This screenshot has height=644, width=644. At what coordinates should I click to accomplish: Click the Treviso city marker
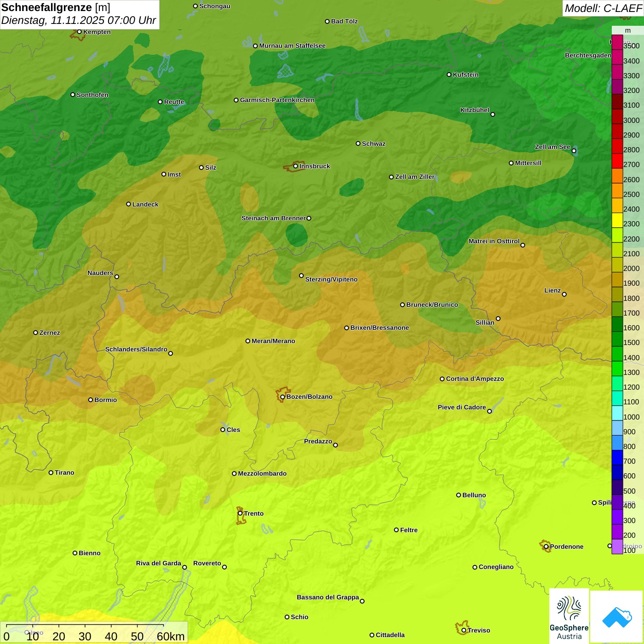(464, 630)
